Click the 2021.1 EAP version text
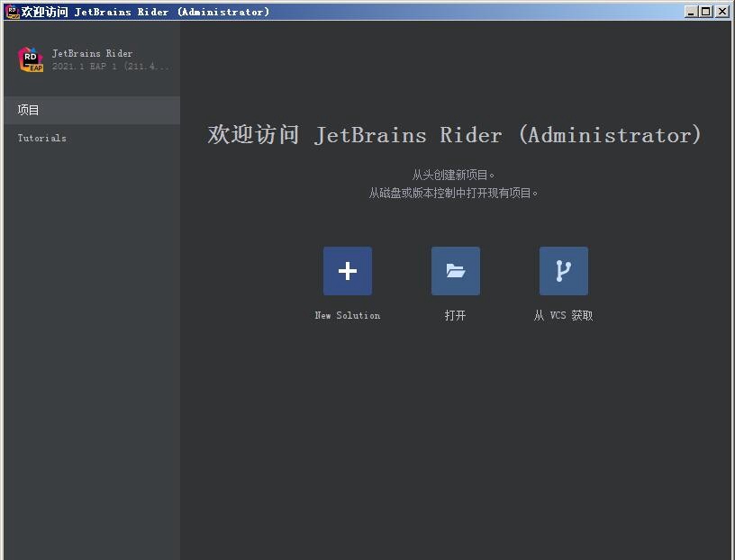 pyautogui.click(x=111, y=66)
